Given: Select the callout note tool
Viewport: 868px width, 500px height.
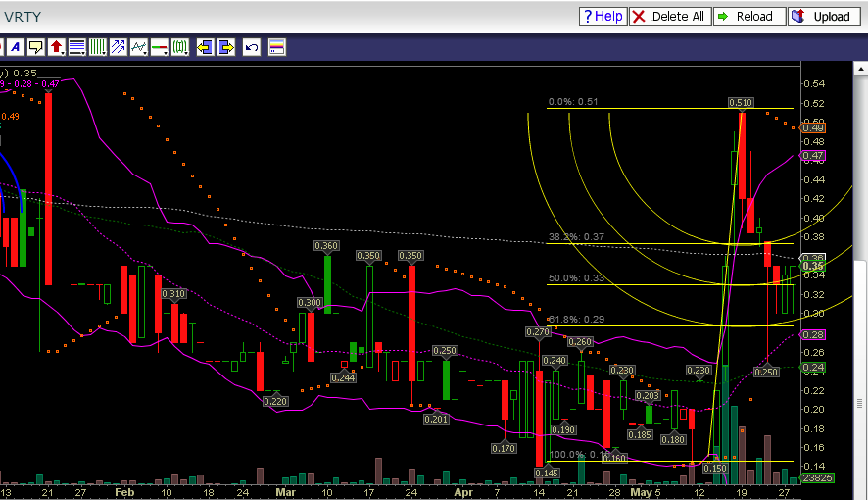Looking at the screenshot, I should [x=36, y=48].
